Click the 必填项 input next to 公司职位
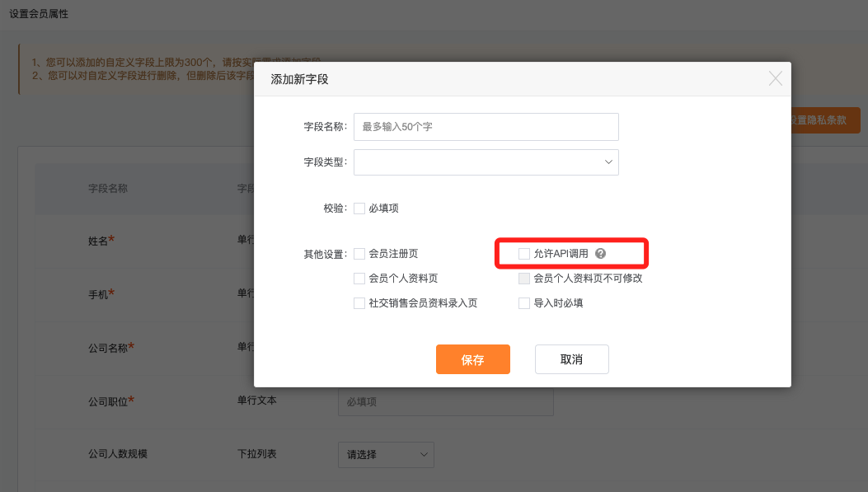This screenshot has width=868, height=492. click(445, 401)
